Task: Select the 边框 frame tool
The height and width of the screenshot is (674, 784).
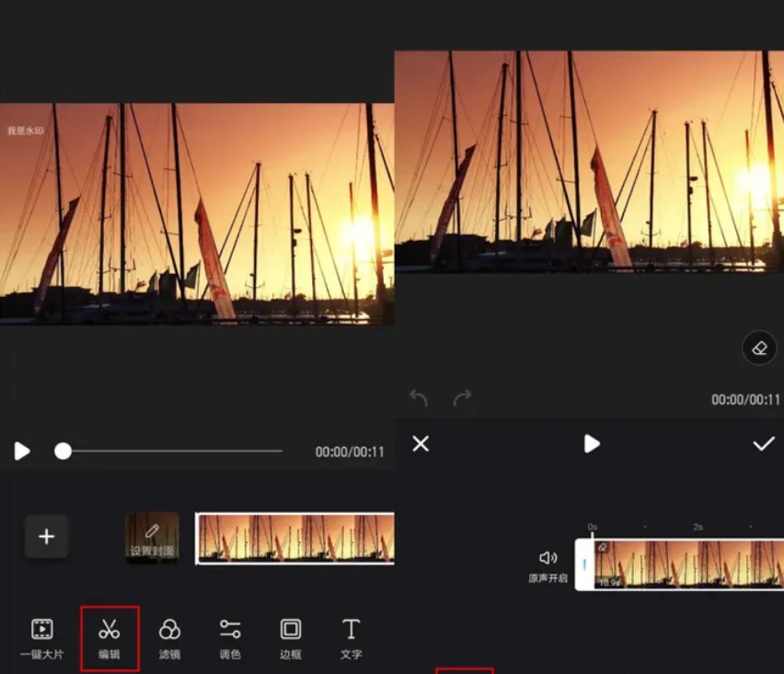Action: [291, 638]
